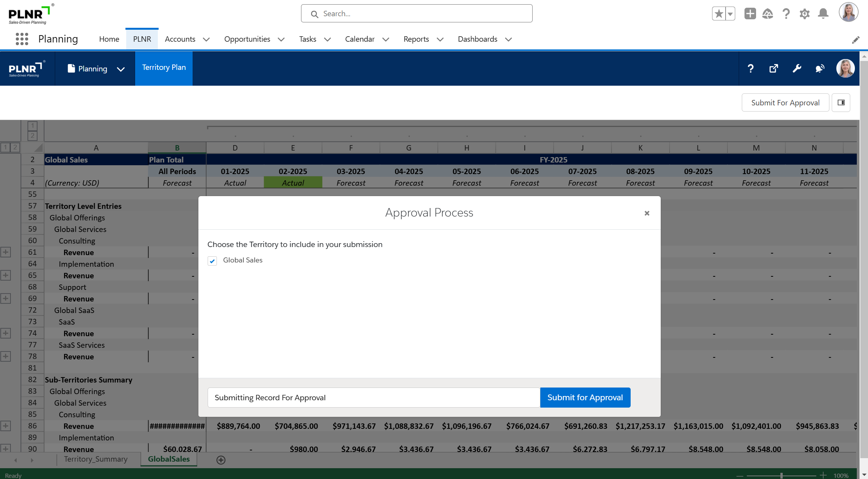Screen dimensions: 868x479
Task: Click the wrench settings icon in PLNR bar
Action: [797, 69]
